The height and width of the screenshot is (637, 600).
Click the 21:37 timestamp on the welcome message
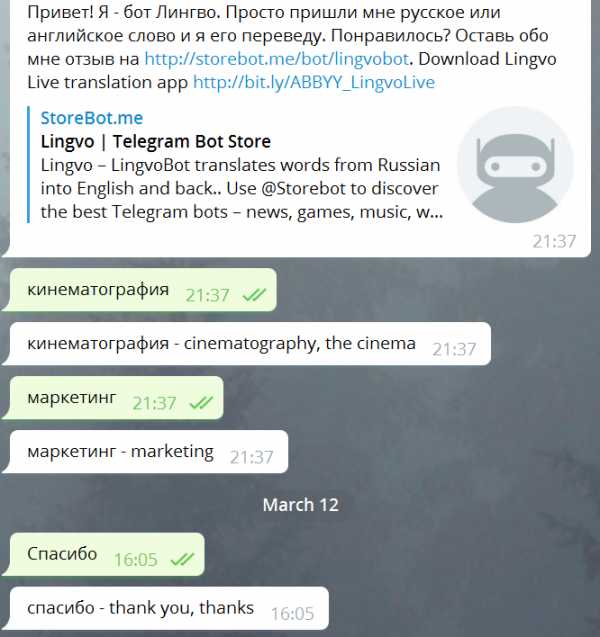click(554, 242)
